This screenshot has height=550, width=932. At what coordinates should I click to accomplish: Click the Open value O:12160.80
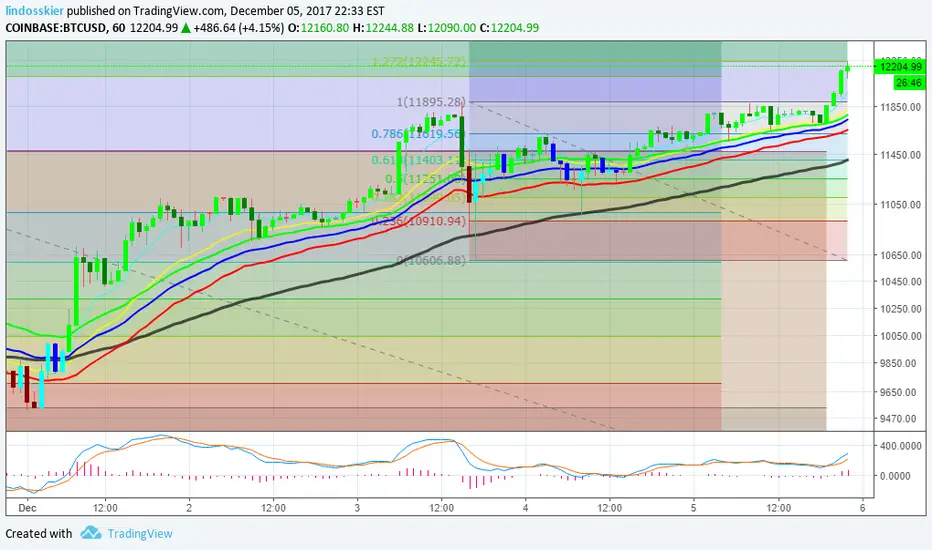point(317,27)
